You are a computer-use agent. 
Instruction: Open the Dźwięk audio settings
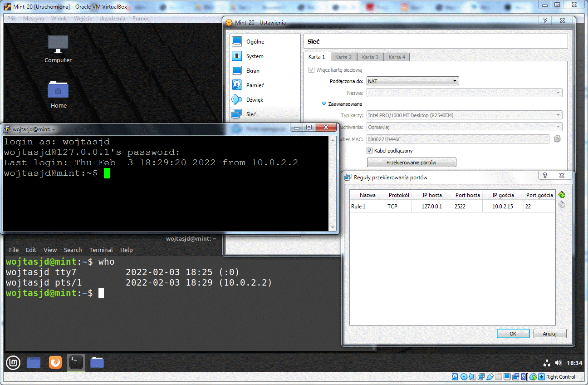click(x=265, y=100)
